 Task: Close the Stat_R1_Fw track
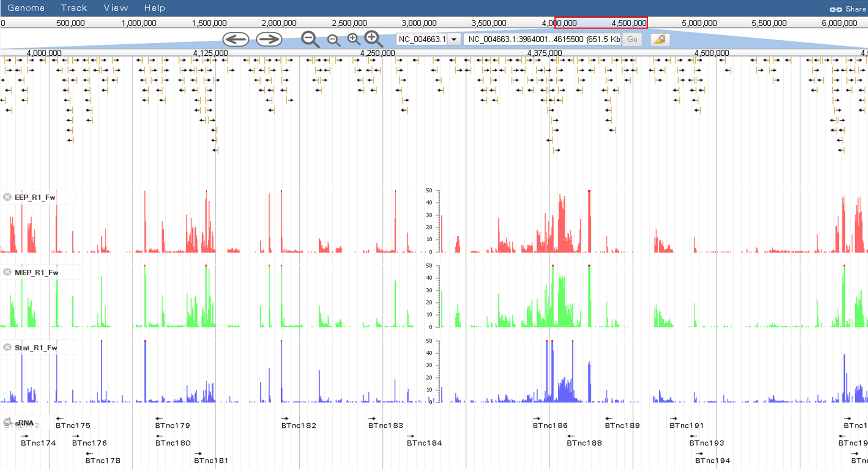pyautogui.click(x=7, y=347)
